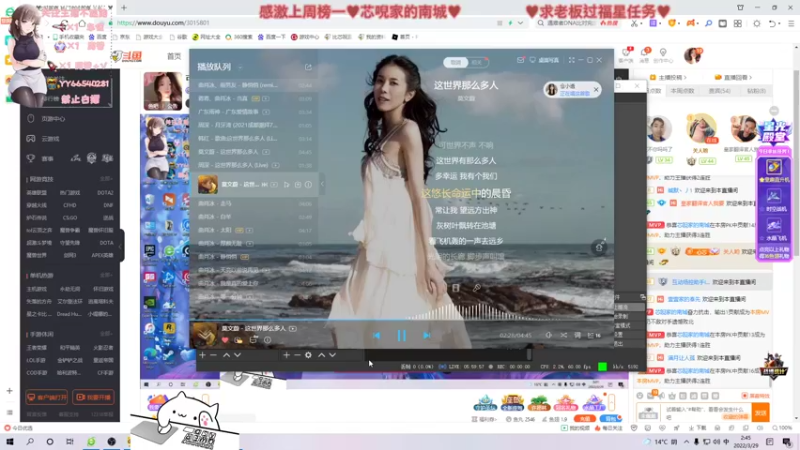Select queue song 周深 - 这世界那么多人 (Live)

(x=255, y=165)
